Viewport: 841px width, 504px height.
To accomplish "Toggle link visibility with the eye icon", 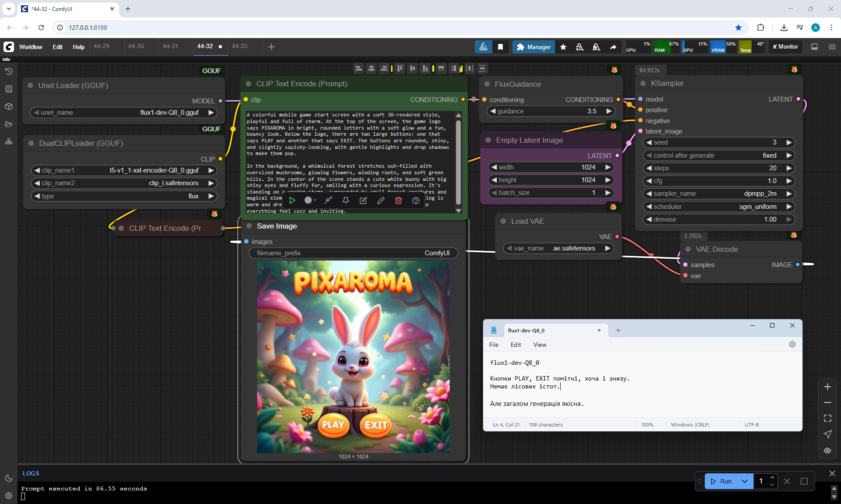I will tap(827, 451).
